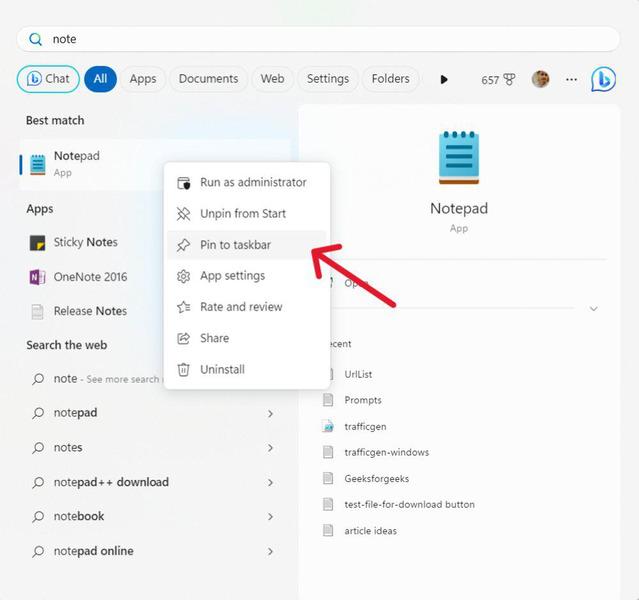Click the star icon beside Rate and review
The height and width of the screenshot is (600, 639).
(183, 307)
